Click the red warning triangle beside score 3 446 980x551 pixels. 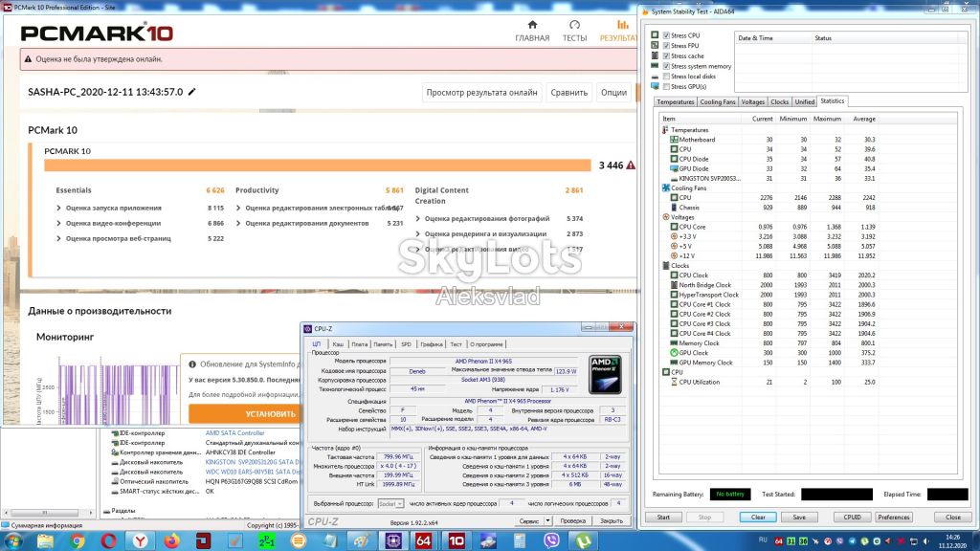pyautogui.click(x=631, y=165)
